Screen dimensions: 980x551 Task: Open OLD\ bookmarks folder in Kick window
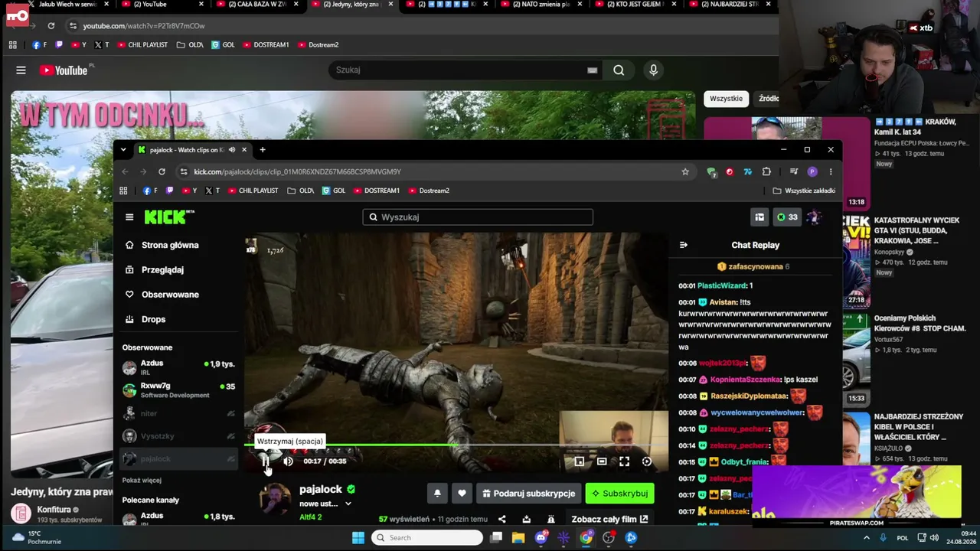(x=300, y=191)
